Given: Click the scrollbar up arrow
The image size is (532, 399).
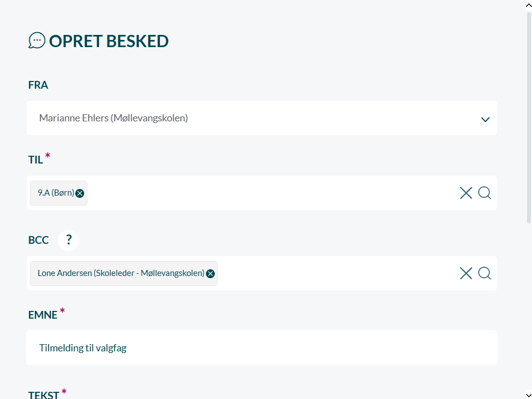Looking at the screenshot, I should point(528,5).
